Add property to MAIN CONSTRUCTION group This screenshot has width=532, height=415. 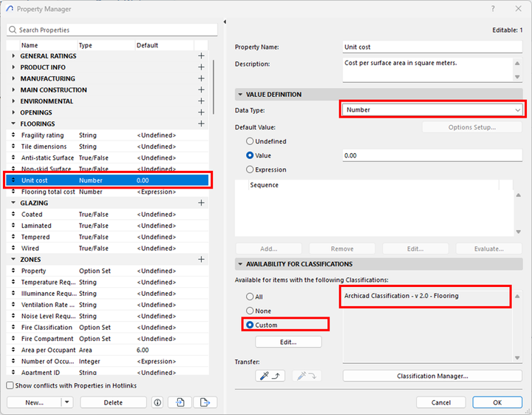coord(201,90)
